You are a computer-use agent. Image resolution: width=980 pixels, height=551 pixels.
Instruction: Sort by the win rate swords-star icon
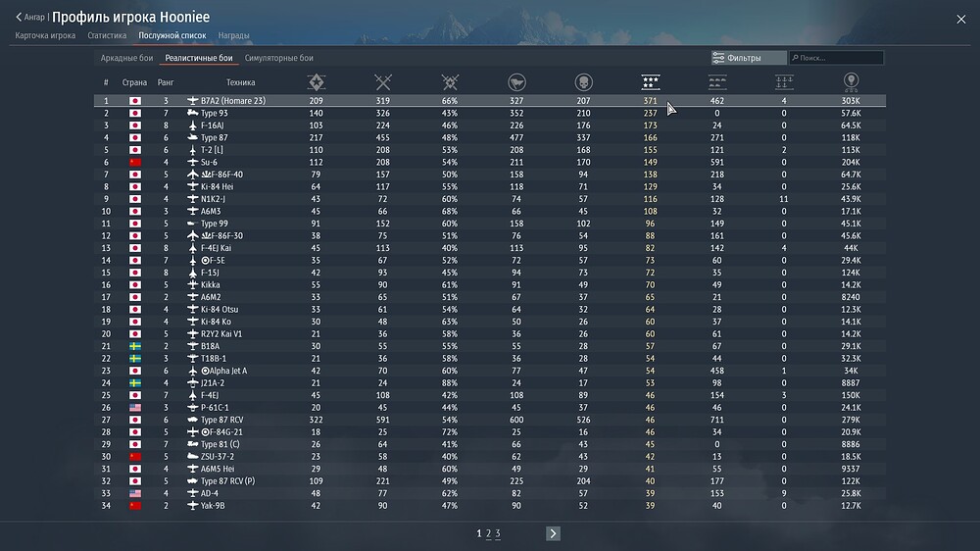tap(450, 82)
